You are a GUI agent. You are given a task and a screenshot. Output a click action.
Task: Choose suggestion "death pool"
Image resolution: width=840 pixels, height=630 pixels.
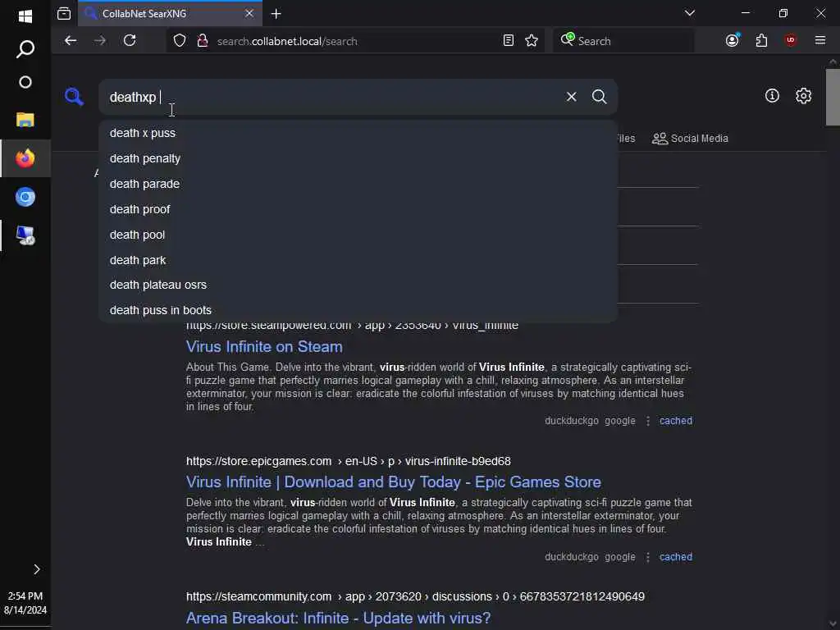coord(358,235)
